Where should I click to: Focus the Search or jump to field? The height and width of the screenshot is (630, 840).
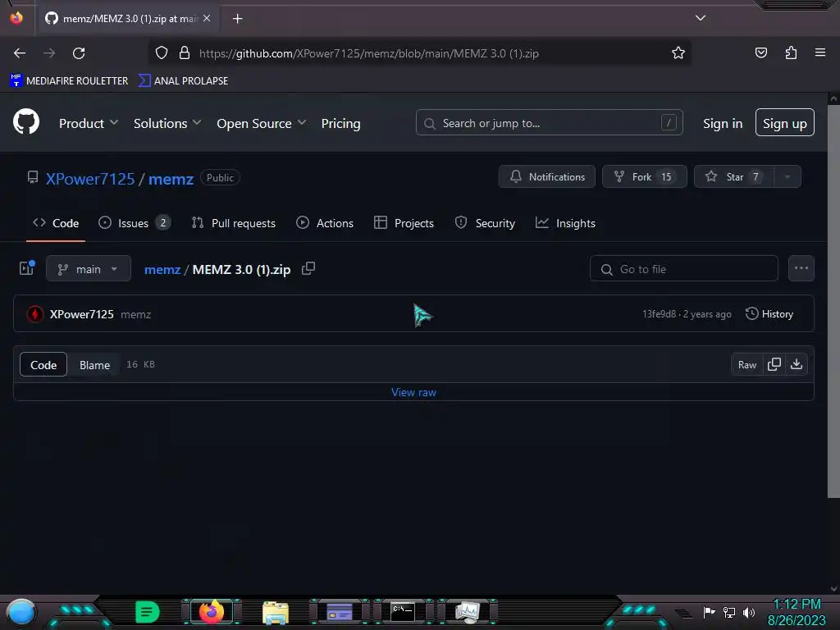click(549, 123)
